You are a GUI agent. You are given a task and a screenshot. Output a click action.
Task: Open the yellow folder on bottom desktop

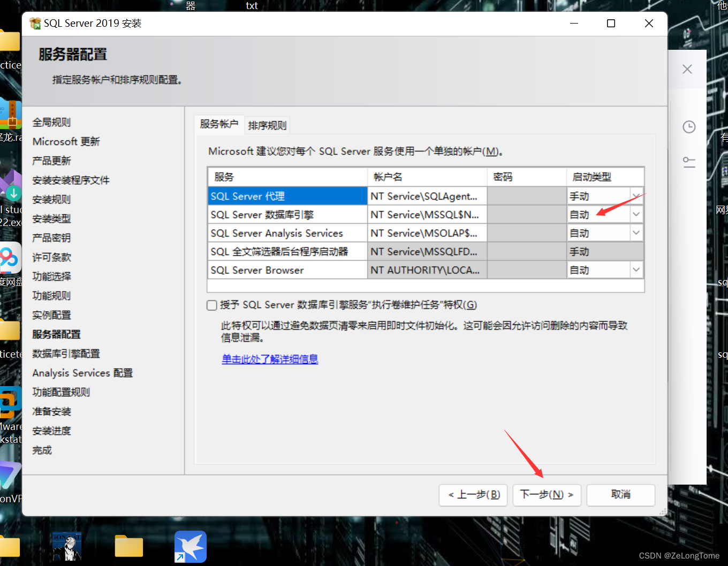129,546
